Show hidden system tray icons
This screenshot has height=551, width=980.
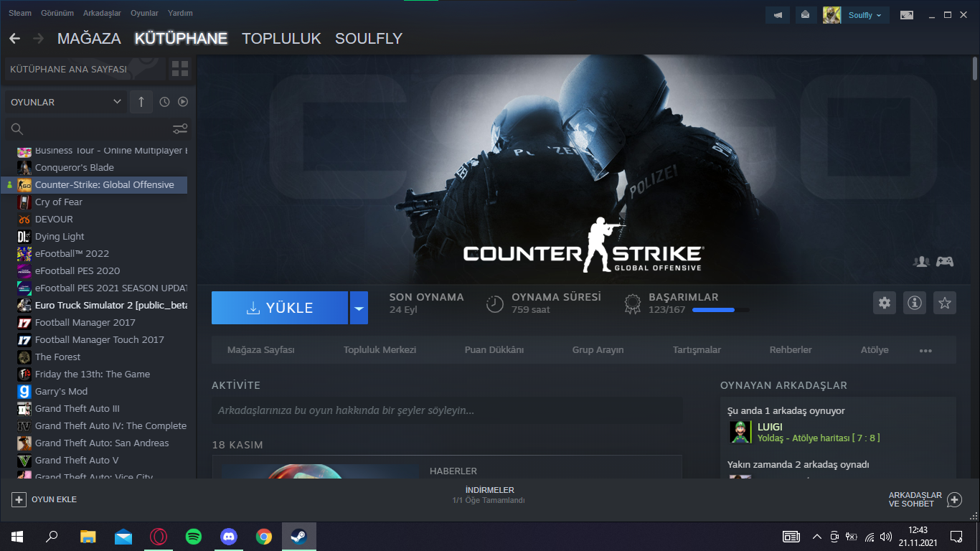click(816, 537)
